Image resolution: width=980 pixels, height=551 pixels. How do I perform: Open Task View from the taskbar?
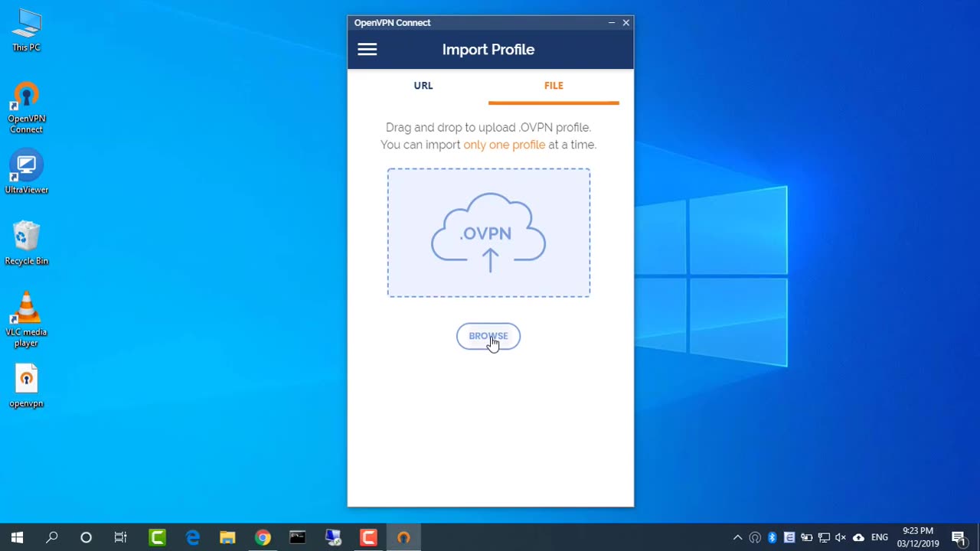click(x=121, y=537)
